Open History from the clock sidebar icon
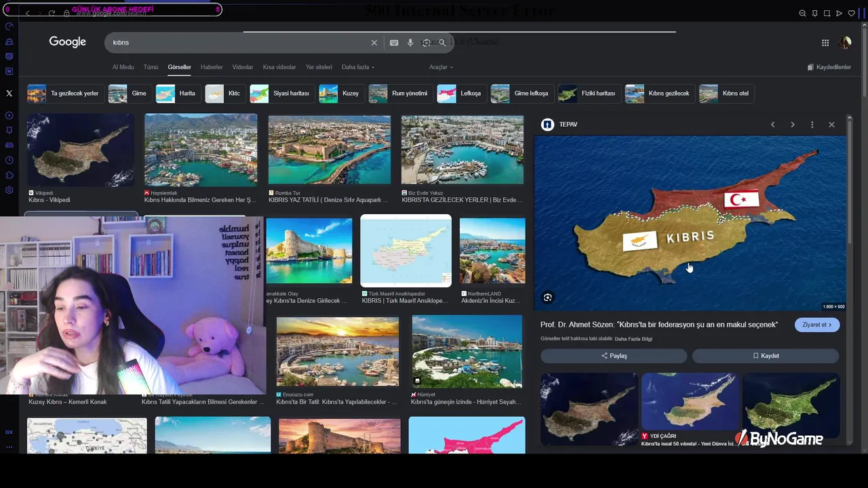This screenshot has width=868, height=488. [x=9, y=160]
